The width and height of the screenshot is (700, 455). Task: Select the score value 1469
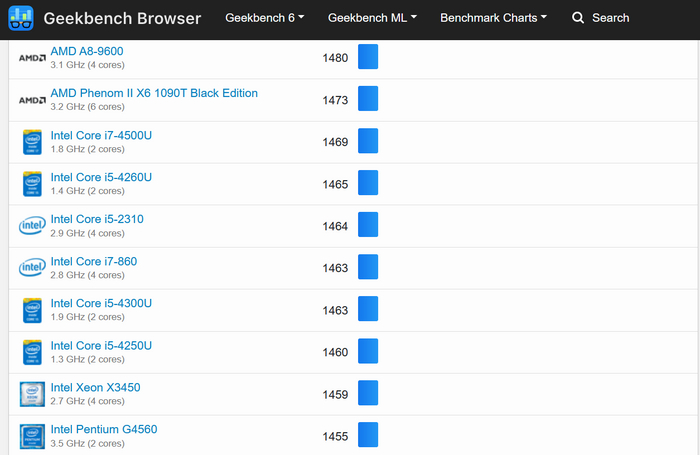click(335, 142)
